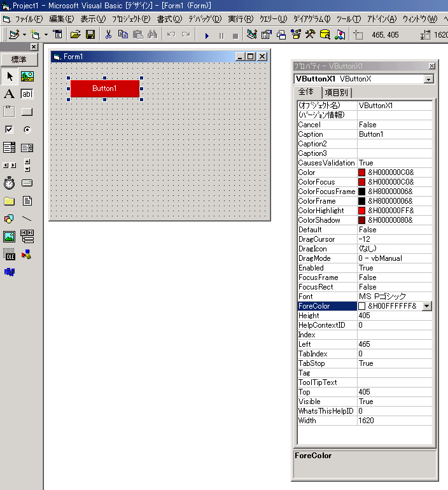
Task: Select the Font property row
Action: pyautogui.click(x=365, y=297)
